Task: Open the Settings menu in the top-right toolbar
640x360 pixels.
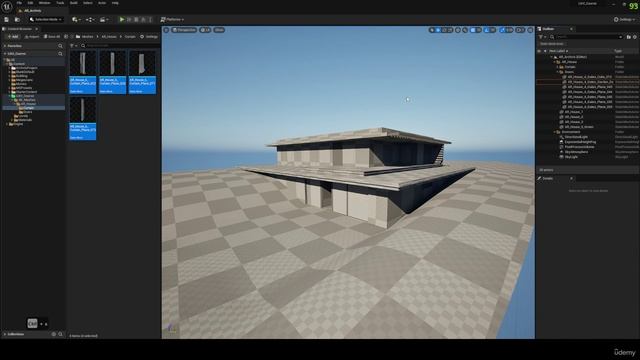Action: click(x=624, y=19)
